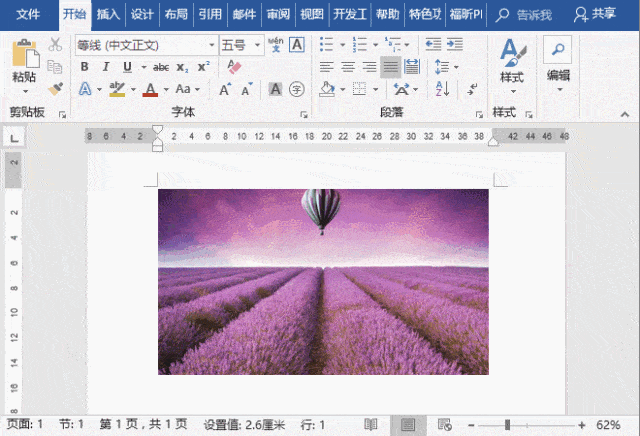The image size is (640, 436).
Task: Open highlight color dropdown arrow
Action: click(x=133, y=89)
